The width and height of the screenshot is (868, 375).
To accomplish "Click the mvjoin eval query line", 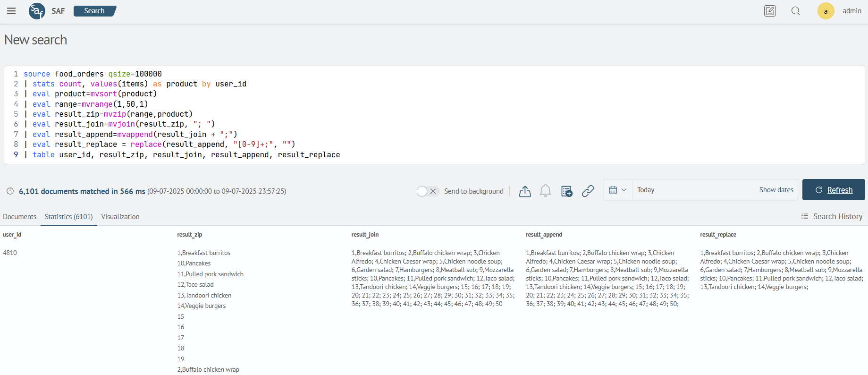I will (119, 124).
